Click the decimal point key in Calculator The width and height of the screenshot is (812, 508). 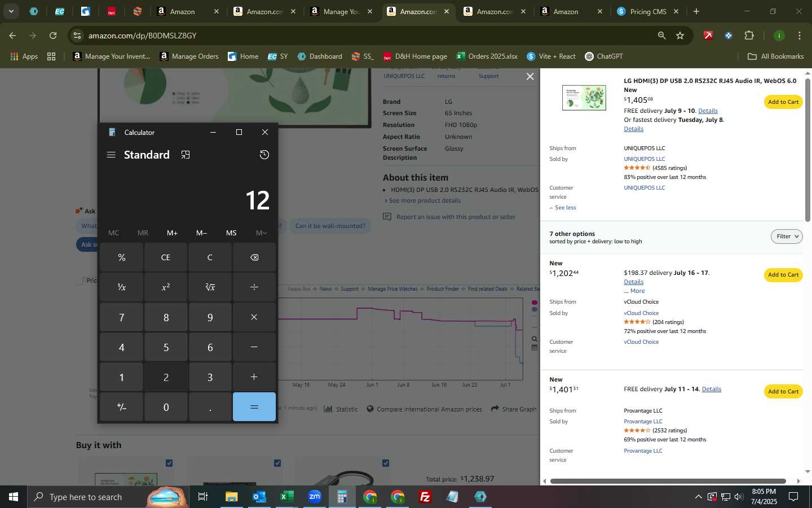coord(210,407)
